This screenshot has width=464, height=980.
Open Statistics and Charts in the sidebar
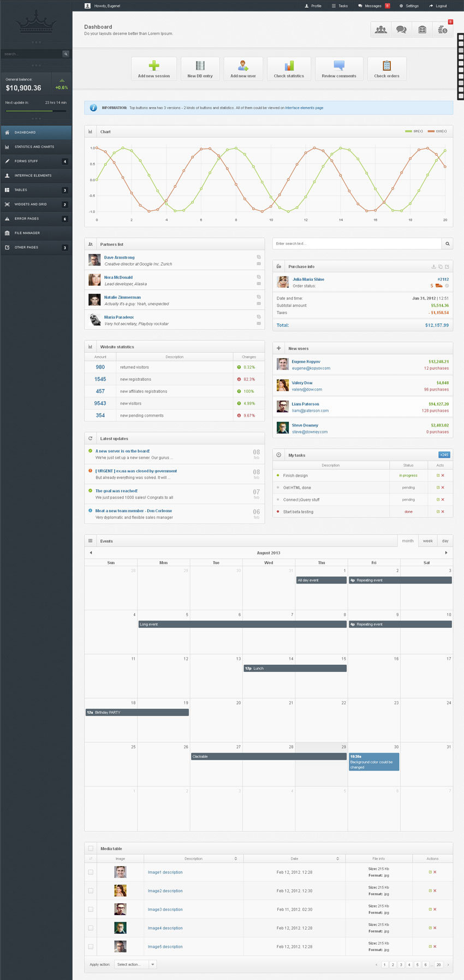[x=36, y=147]
